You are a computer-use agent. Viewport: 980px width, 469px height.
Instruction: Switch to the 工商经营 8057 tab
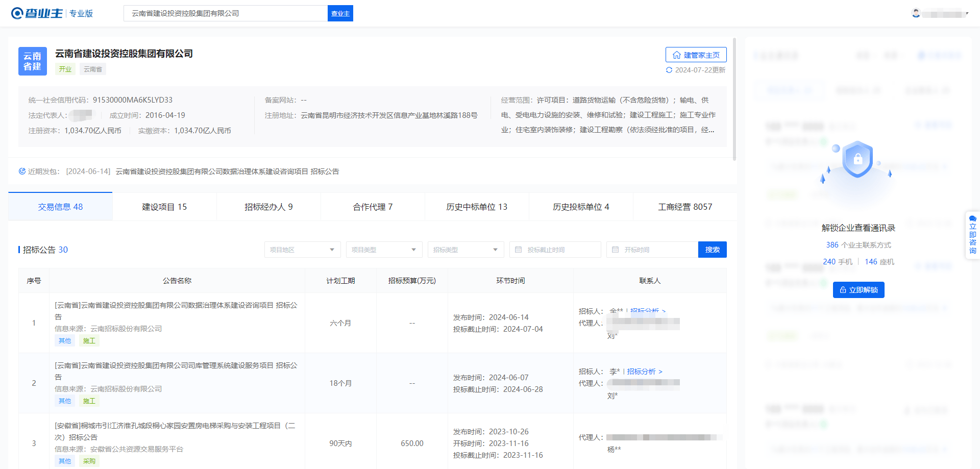coord(685,207)
